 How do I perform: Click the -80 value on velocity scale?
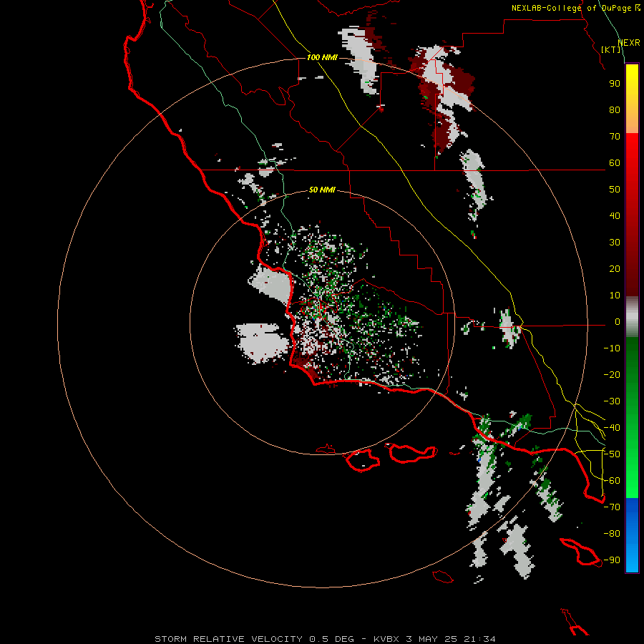click(612, 534)
